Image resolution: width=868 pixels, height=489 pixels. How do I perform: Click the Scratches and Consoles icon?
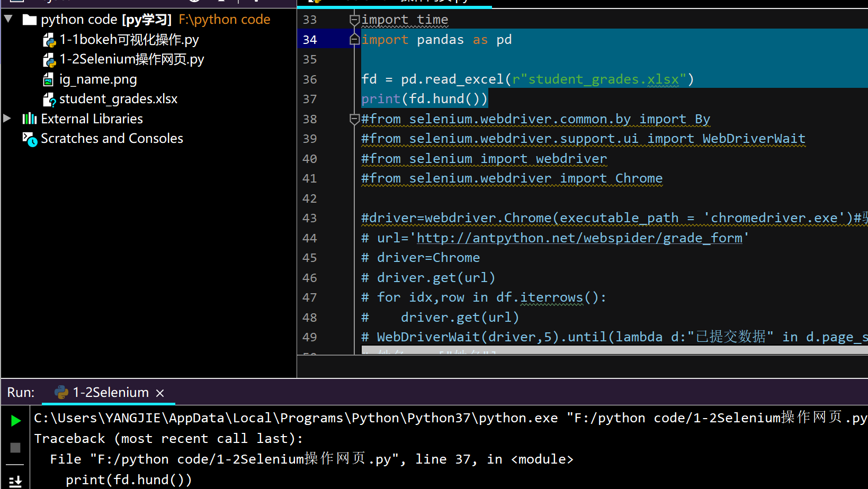tap(30, 139)
